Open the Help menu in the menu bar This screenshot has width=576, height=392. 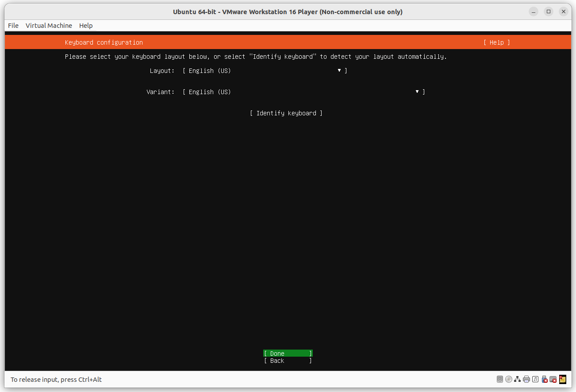[86, 25]
